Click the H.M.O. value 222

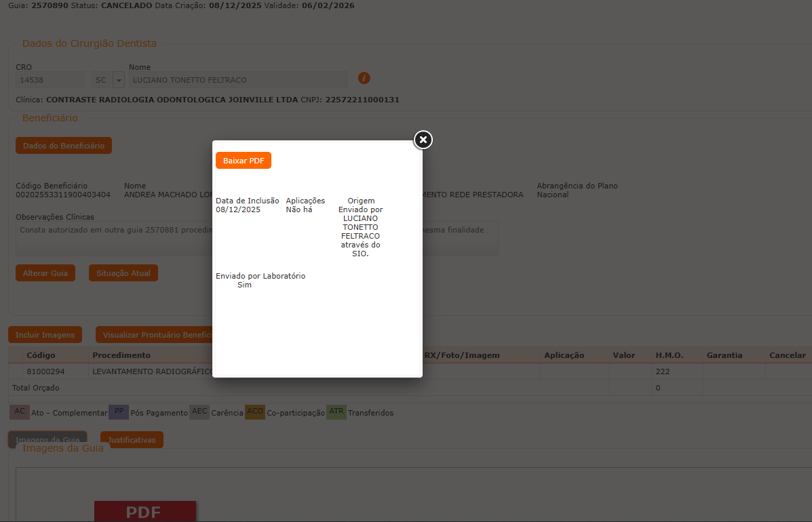(662, 372)
